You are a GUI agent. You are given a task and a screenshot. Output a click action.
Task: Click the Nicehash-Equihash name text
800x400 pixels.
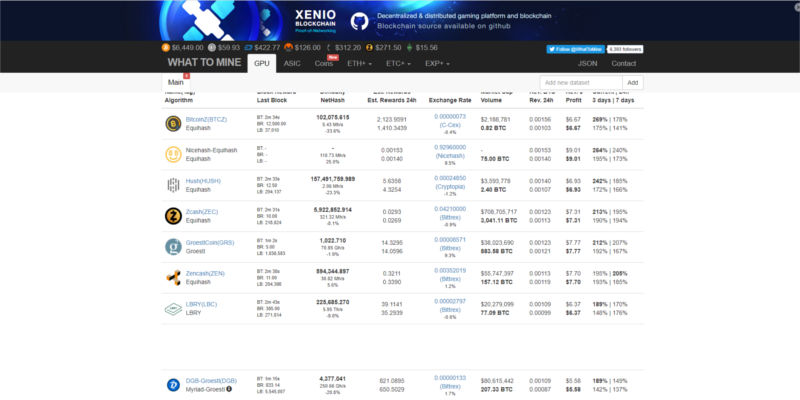(x=211, y=151)
